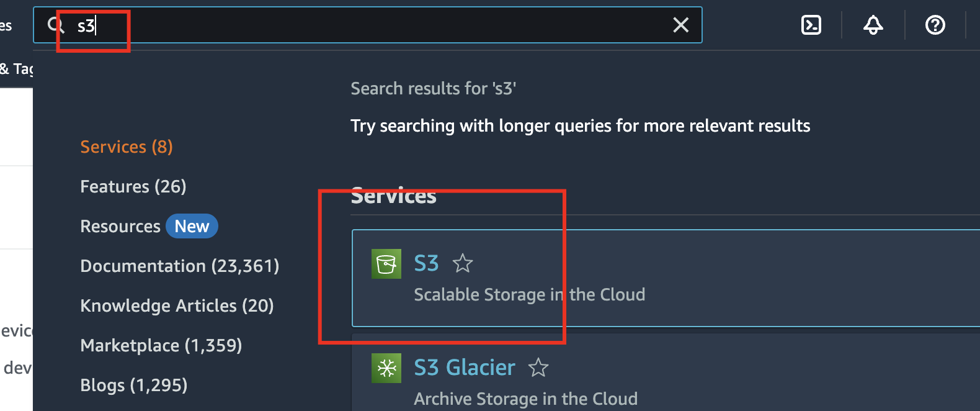Open the S3 Glacier service link
Viewport: 980px width, 411px height.
(x=465, y=368)
